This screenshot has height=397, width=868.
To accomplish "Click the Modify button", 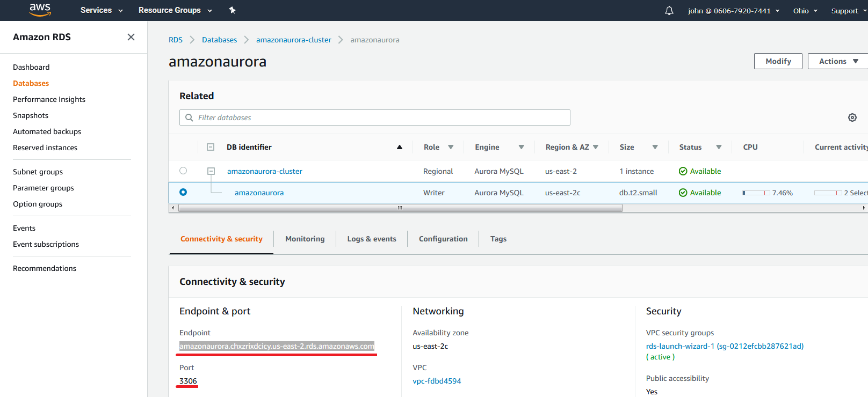I will tap(778, 61).
